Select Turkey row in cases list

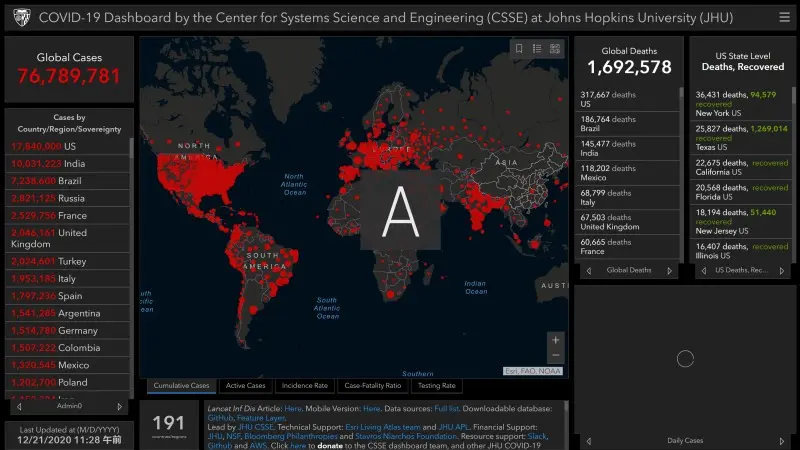[x=67, y=261]
